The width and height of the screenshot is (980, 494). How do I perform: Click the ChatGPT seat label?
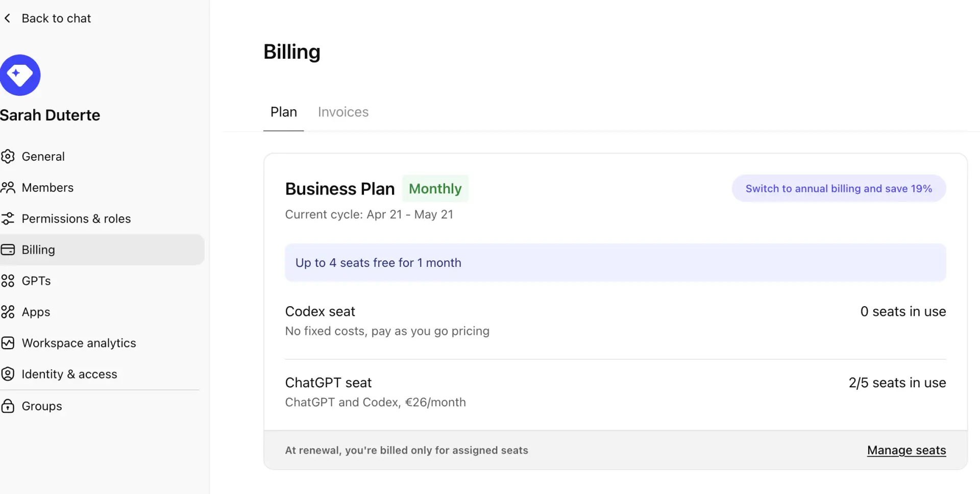[x=328, y=383]
